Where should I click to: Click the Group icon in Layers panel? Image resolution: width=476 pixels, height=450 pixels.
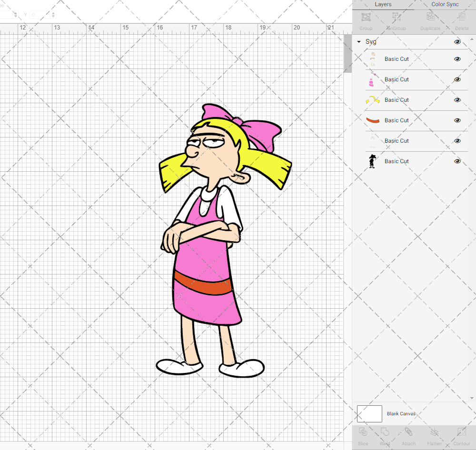click(366, 17)
